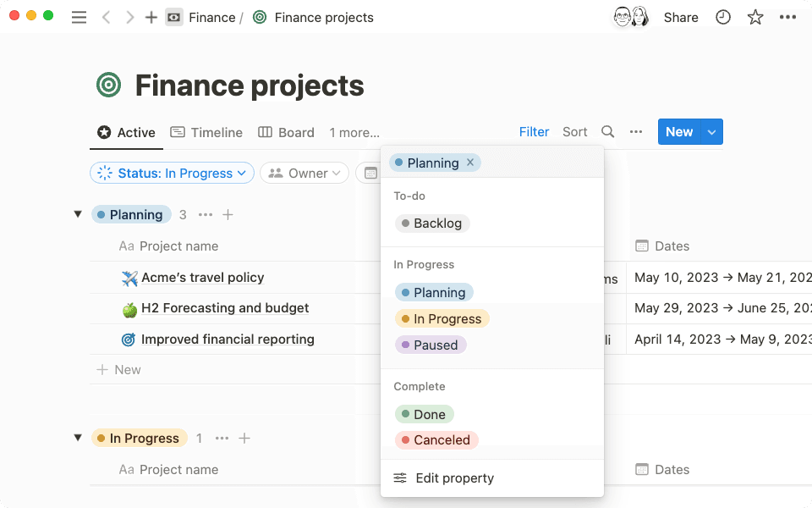Viewport: 812px width, 508px height.
Task: Open the Filter menu
Action: pos(534,132)
